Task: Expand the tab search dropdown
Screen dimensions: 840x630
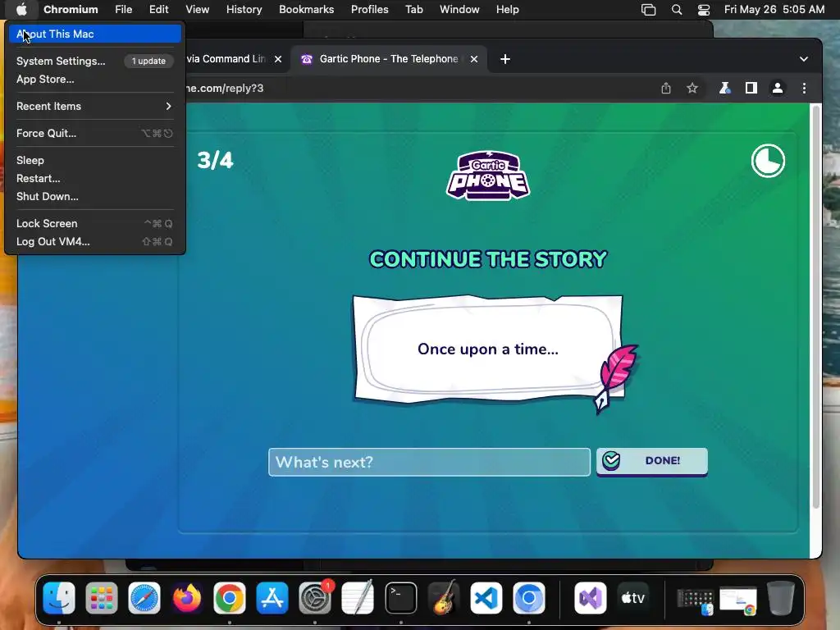Action: 804,59
